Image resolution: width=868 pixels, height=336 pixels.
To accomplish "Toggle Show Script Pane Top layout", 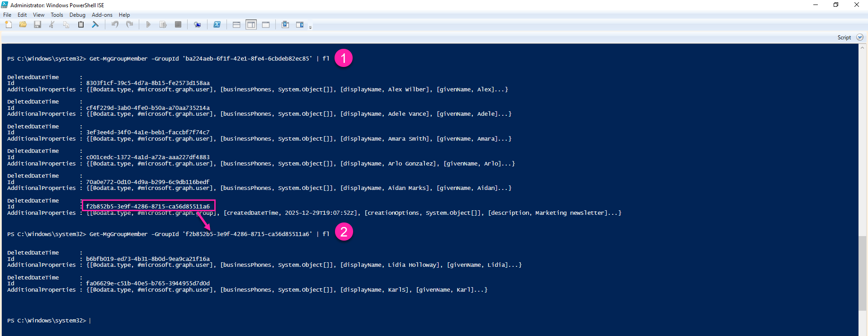I will pos(236,24).
